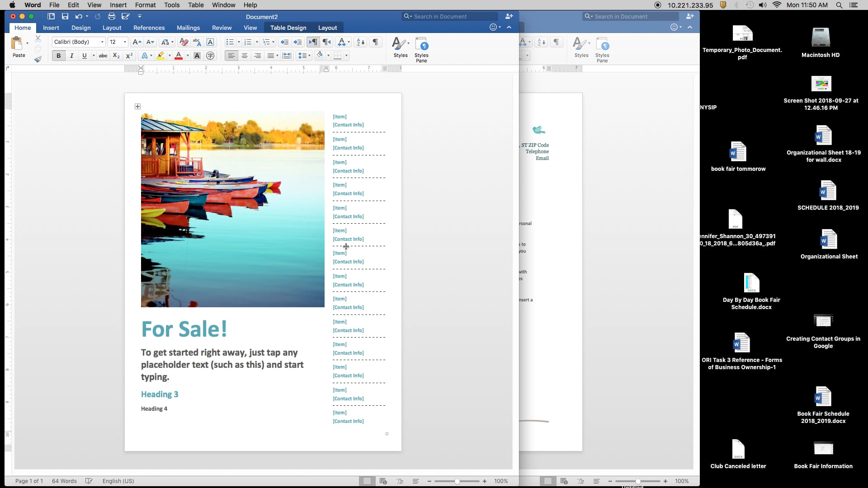Viewport: 868px width, 488px height.
Task: Toggle show paragraph marks in front window
Action: click(x=375, y=42)
